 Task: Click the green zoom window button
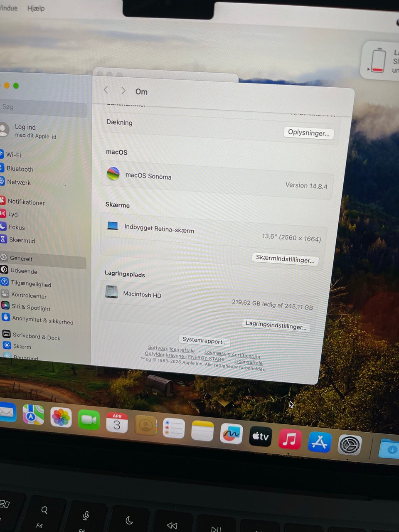coord(16,86)
